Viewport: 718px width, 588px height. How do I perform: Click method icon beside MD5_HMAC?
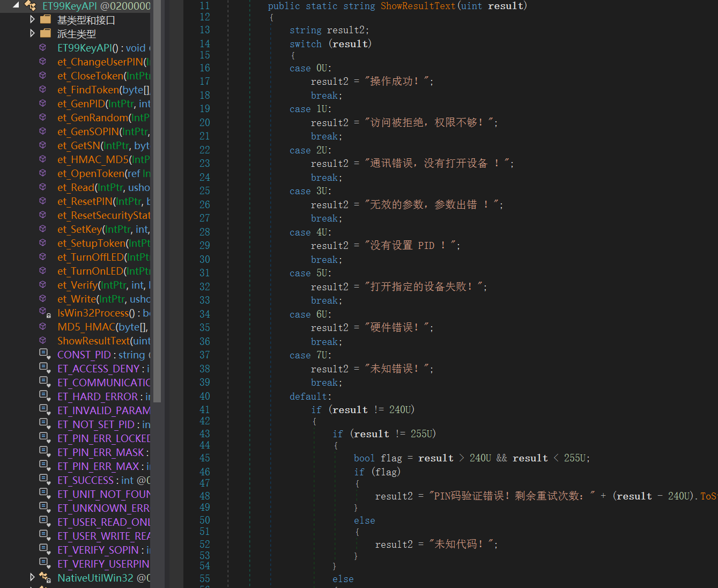point(43,326)
